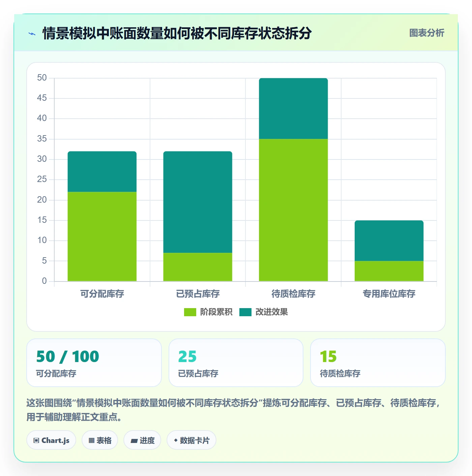Click the light green bar for 已预占库存
This screenshot has width=472, height=476.
coord(198,267)
